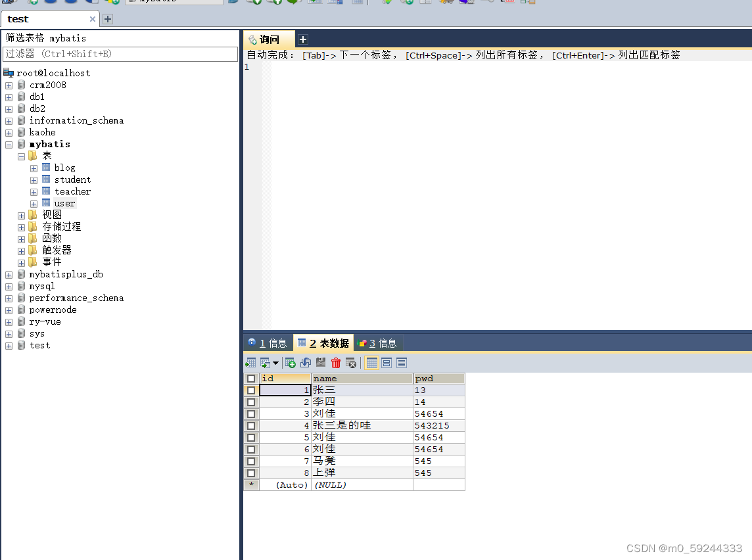The image size is (752, 560).
Task: Select the test connection tab
Action: click(x=50, y=19)
